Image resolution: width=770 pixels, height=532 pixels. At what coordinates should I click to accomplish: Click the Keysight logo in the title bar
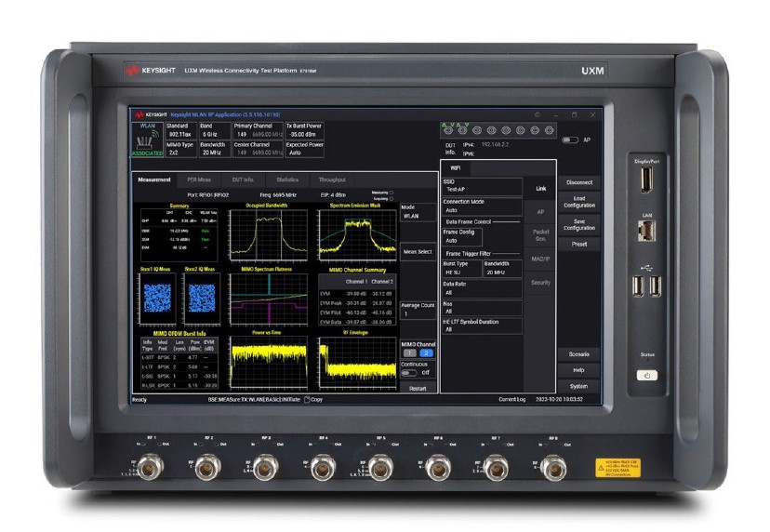(x=152, y=114)
